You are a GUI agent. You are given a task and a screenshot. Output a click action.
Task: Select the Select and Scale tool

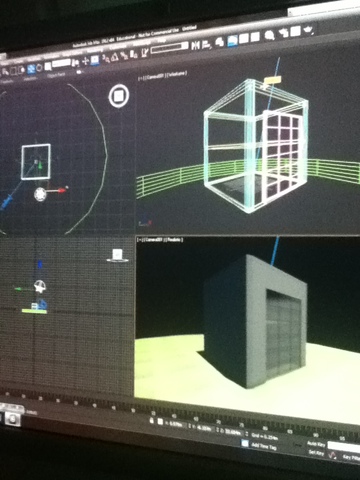[48, 66]
